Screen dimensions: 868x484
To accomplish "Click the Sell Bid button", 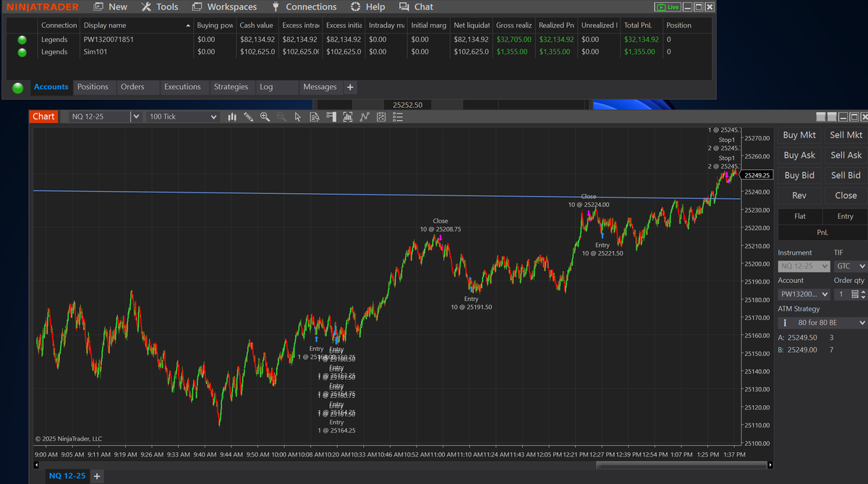I will coord(846,175).
